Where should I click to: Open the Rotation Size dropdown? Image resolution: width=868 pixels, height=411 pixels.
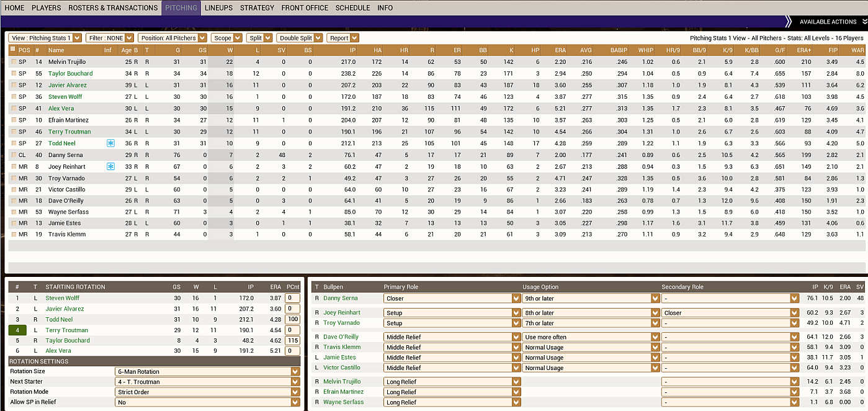coord(295,371)
